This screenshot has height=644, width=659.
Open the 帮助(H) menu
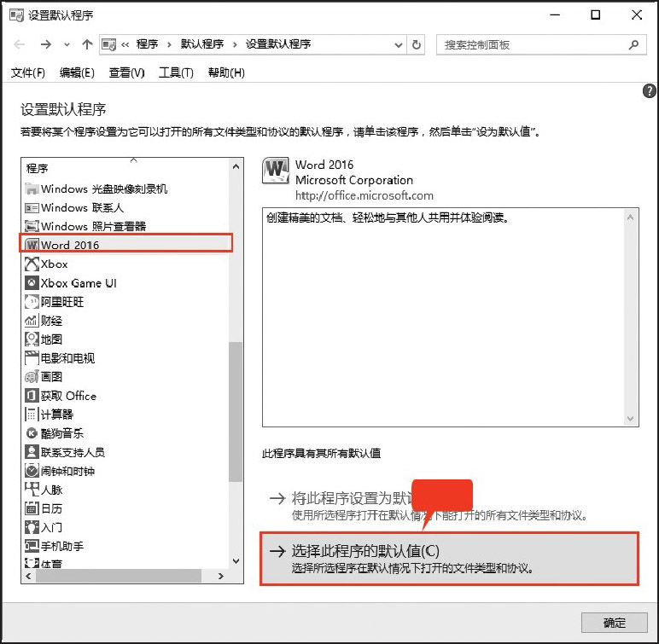click(226, 73)
